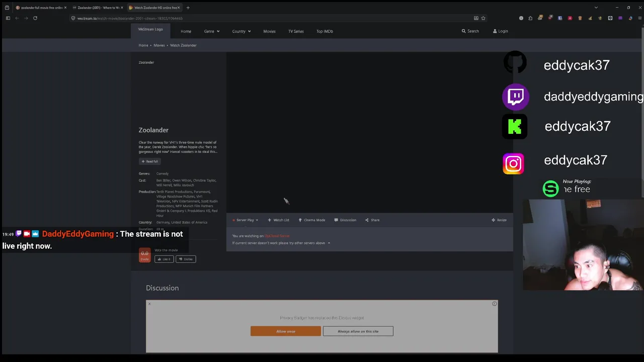
Task: Jump to Discussion from player bar
Action: (345, 220)
